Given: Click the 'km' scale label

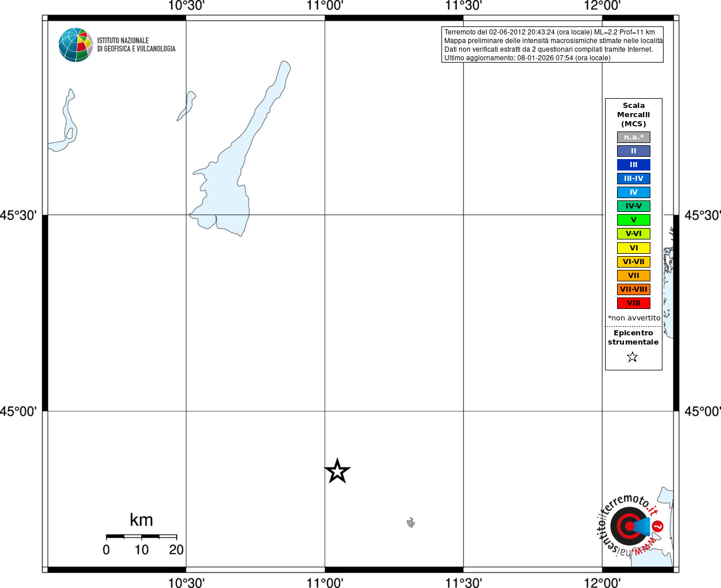Looking at the screenshot, I should click(x=141, y=520).
